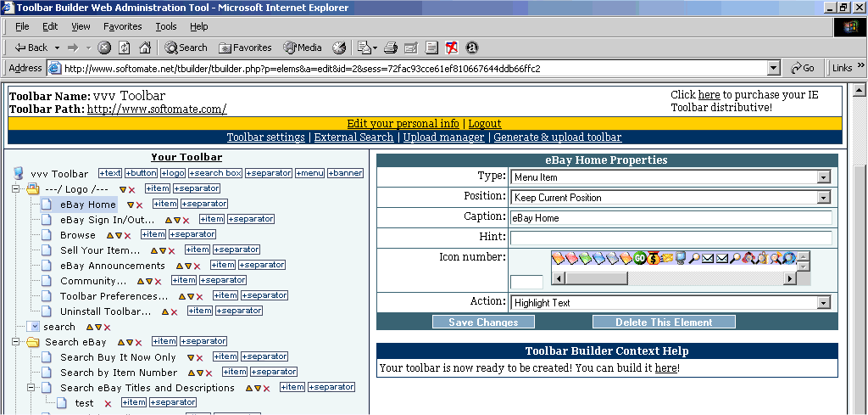This screenshot has width=868, height=415.
Task: Add a +search box to vvv Toolbar
Action: coord(215,173)
